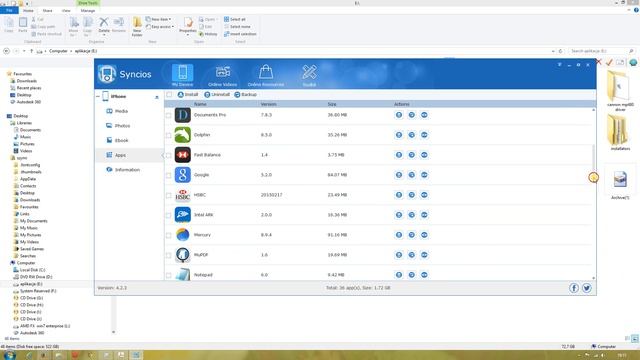Tick the Mercury checkbox
The image size is (640, 360).
click(169, 236)
